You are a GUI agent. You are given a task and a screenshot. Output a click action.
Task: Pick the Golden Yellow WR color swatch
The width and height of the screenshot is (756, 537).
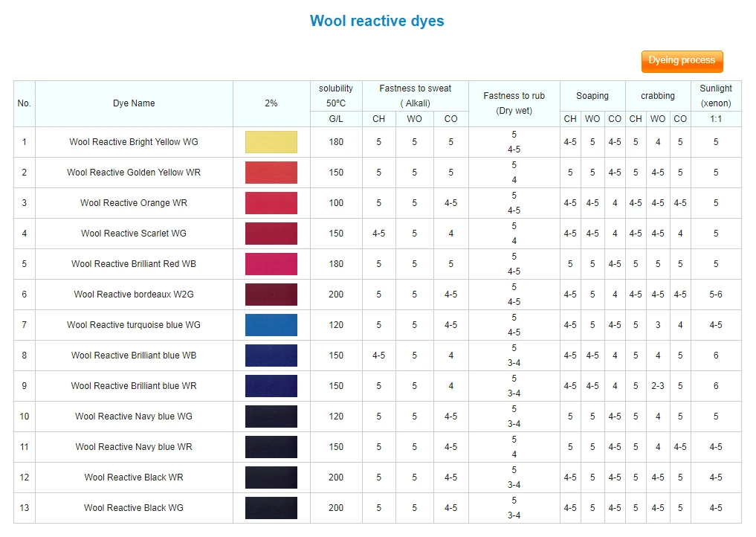[x=271, y=173]
